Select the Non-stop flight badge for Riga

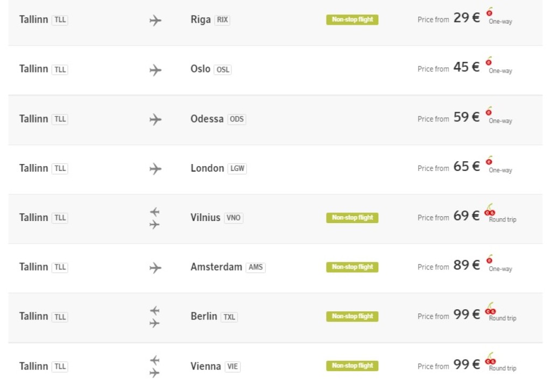point(352,20)
